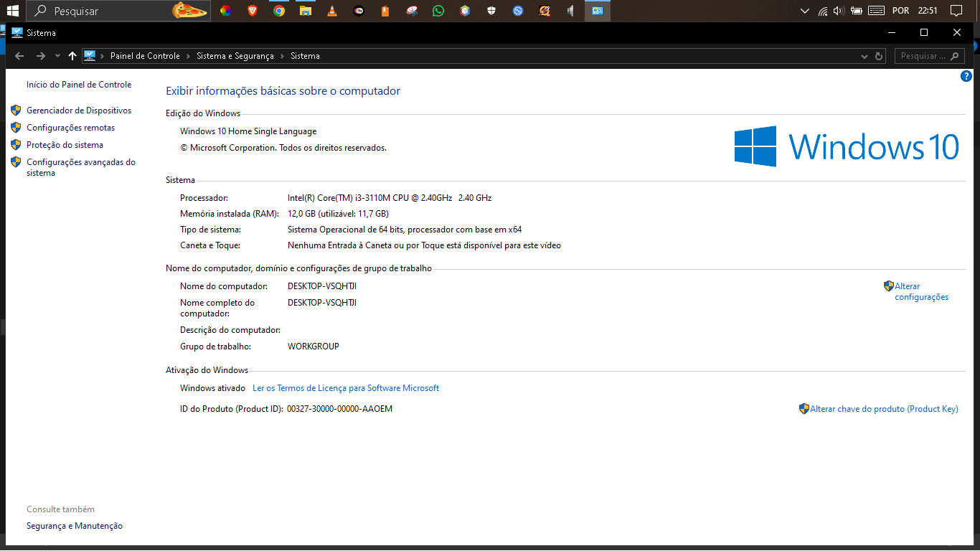The width and height of the screenshot is (980, 551).
Task: Open the notification Action Center icon
Action: pyautogui.click(x=956, y=11)
